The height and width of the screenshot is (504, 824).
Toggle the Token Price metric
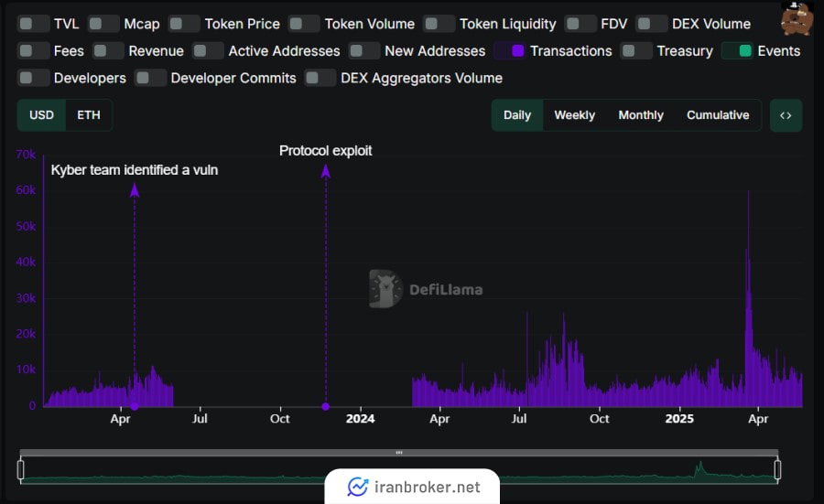click(184, 24)
